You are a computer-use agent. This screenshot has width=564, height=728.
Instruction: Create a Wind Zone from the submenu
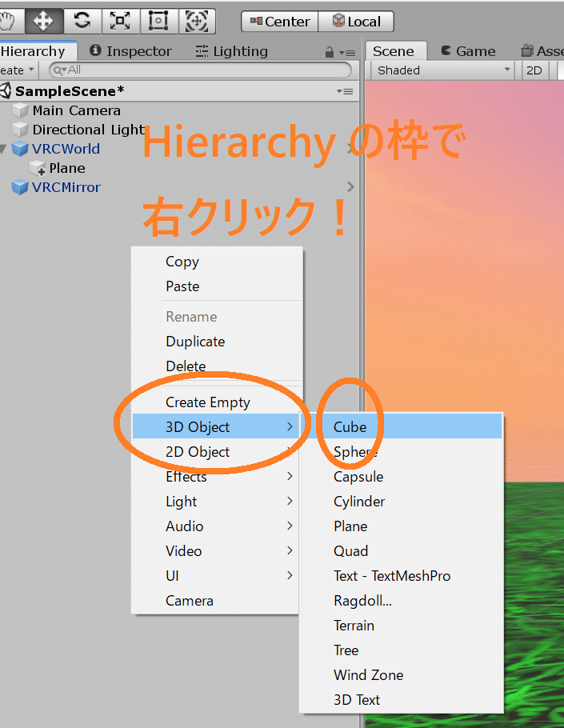coord(402,675)
